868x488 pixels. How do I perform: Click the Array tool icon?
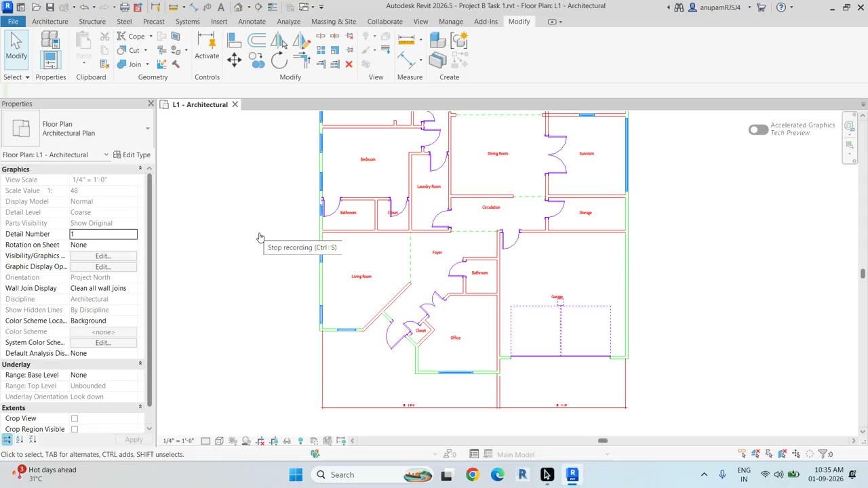321,50
